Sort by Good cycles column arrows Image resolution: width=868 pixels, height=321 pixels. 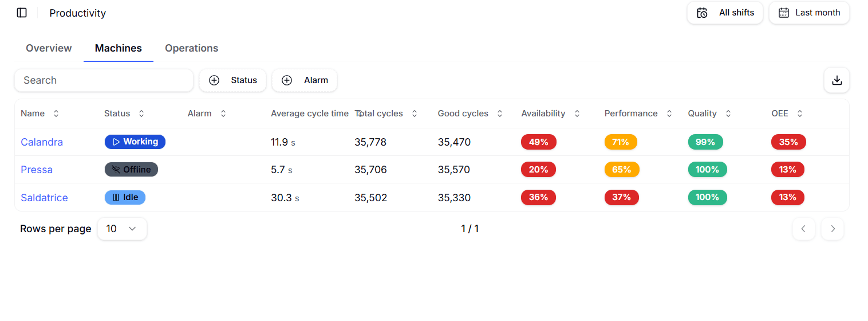(500, 113)
